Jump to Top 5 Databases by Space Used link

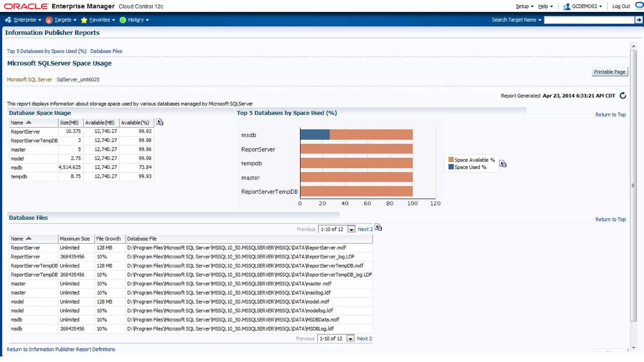tap(47, 51)
